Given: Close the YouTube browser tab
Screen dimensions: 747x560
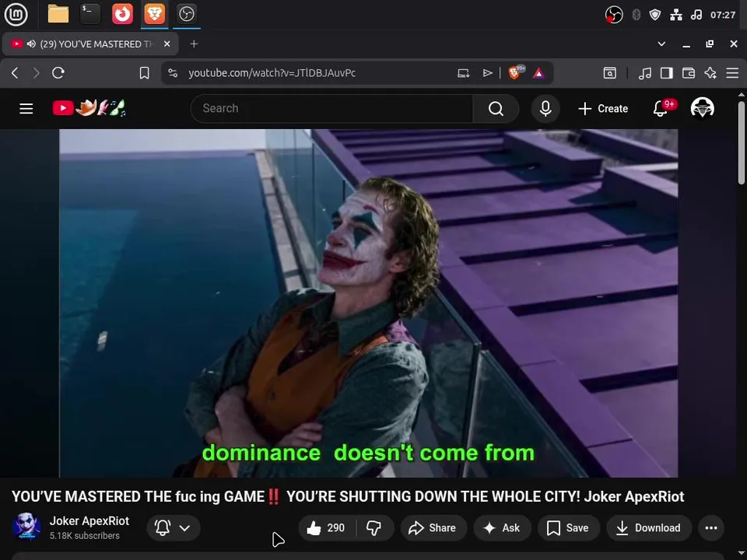Looking at the screenshot, I should [167, 44].
